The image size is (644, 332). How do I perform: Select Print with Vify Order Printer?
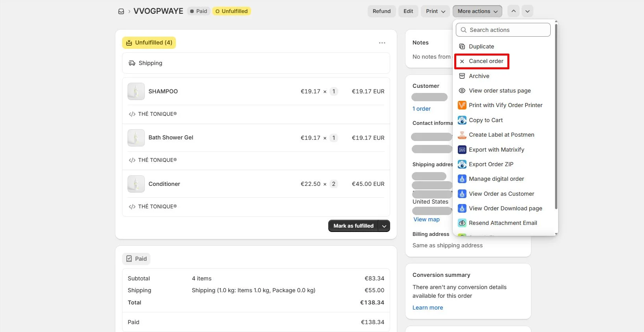click(x=503, y=105)
